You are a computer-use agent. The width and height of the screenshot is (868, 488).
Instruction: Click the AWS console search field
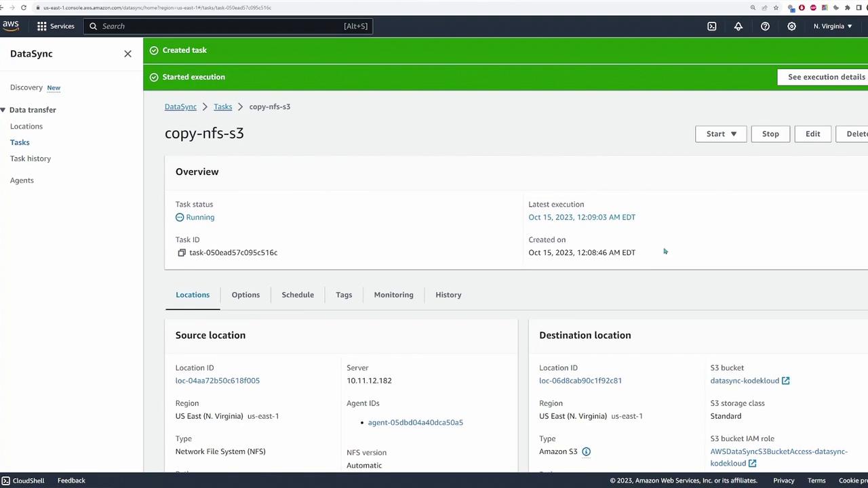click(229, 26)
